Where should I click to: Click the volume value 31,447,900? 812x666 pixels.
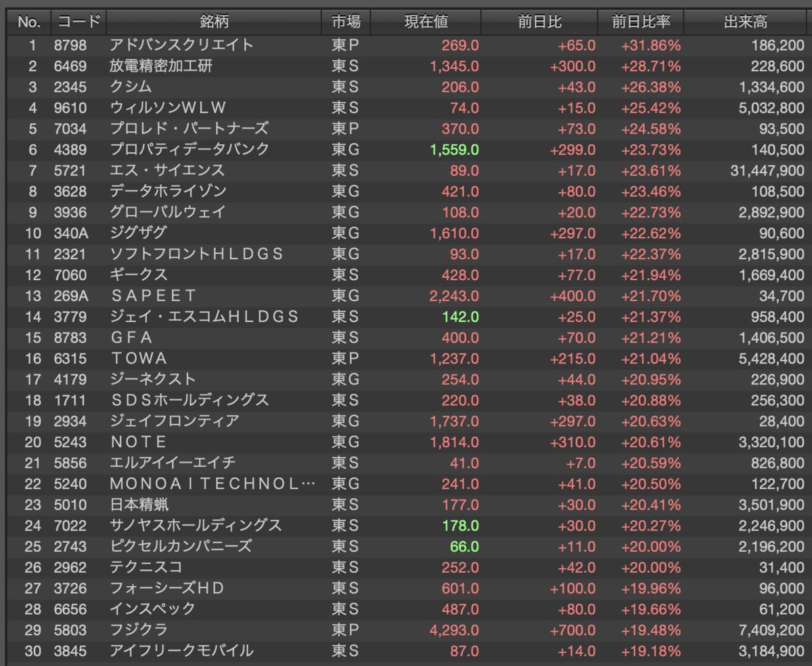point(767,171)
